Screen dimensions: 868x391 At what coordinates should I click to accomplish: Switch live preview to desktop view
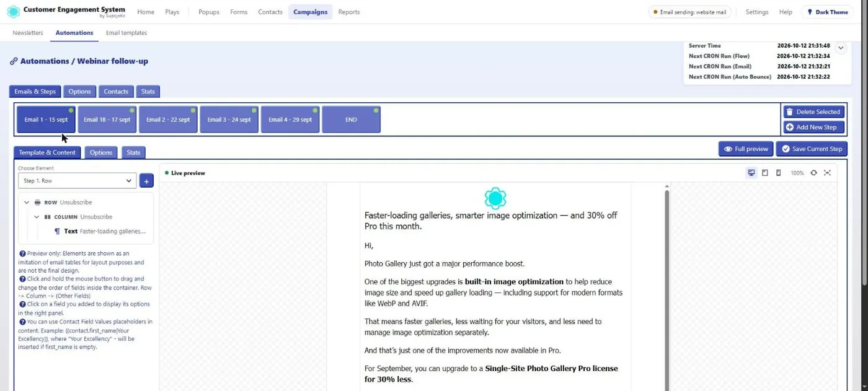(x=751, y=173)
